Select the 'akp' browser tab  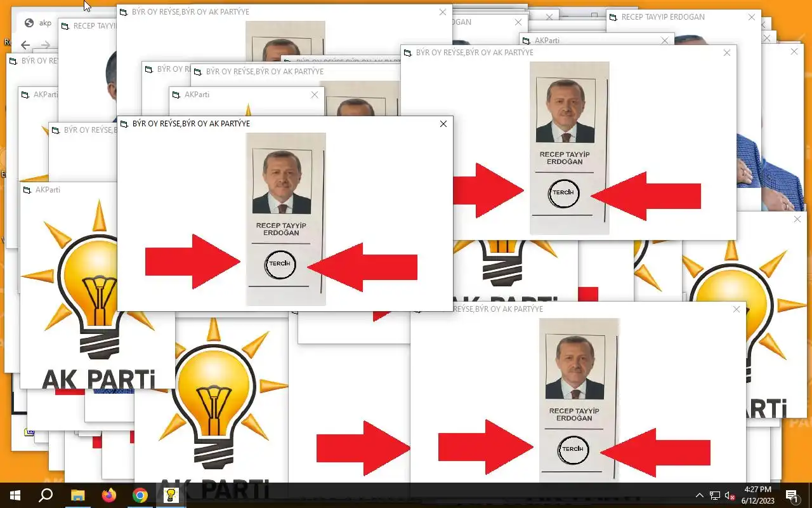tap(39, 23)
